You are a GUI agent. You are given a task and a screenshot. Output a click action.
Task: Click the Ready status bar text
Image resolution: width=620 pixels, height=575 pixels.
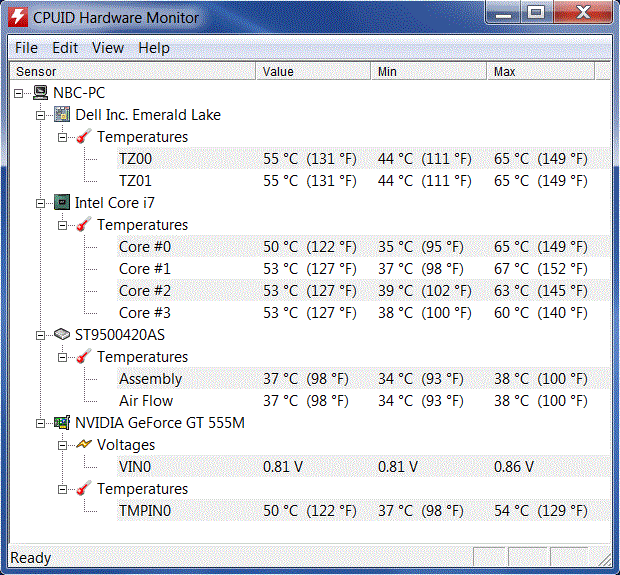coord(30,558)
